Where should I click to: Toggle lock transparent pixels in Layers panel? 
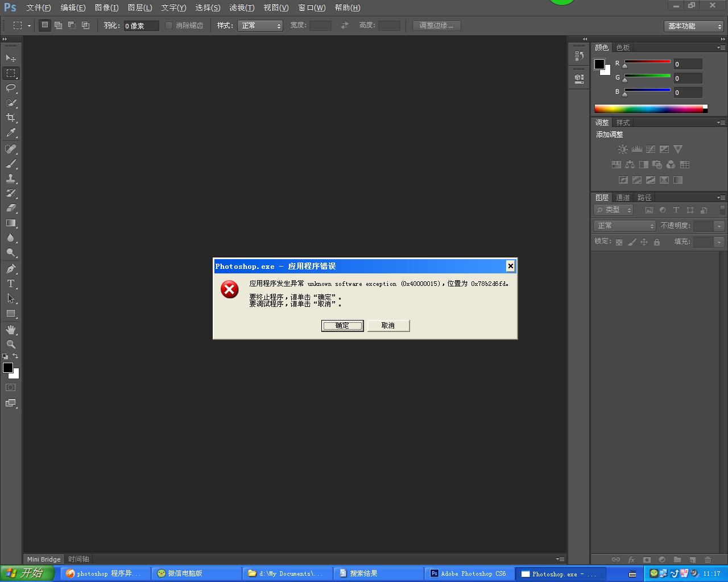619,242
